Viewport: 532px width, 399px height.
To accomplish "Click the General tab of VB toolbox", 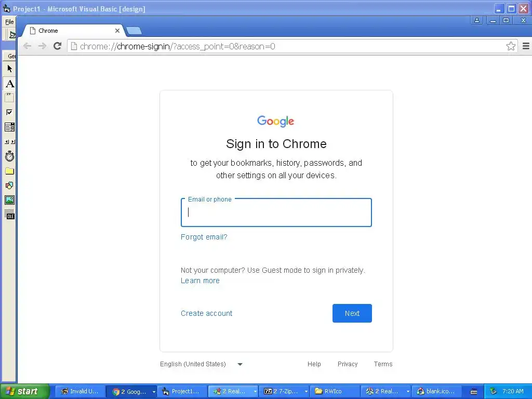I will 11,56.
